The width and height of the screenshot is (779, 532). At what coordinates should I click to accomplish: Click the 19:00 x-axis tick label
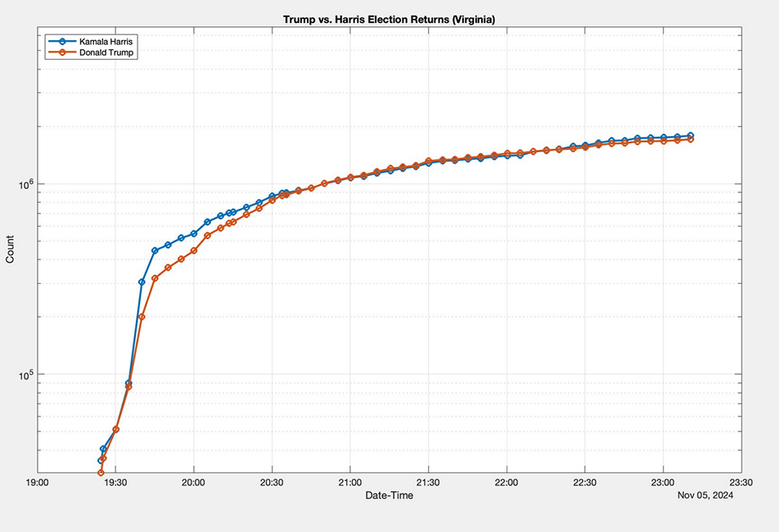38,483
